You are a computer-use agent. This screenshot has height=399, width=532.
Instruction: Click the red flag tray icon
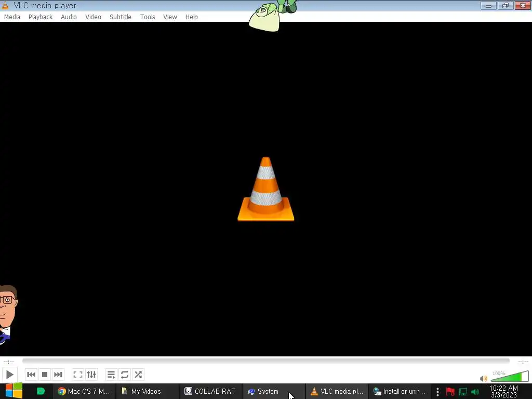coord(450,392)
